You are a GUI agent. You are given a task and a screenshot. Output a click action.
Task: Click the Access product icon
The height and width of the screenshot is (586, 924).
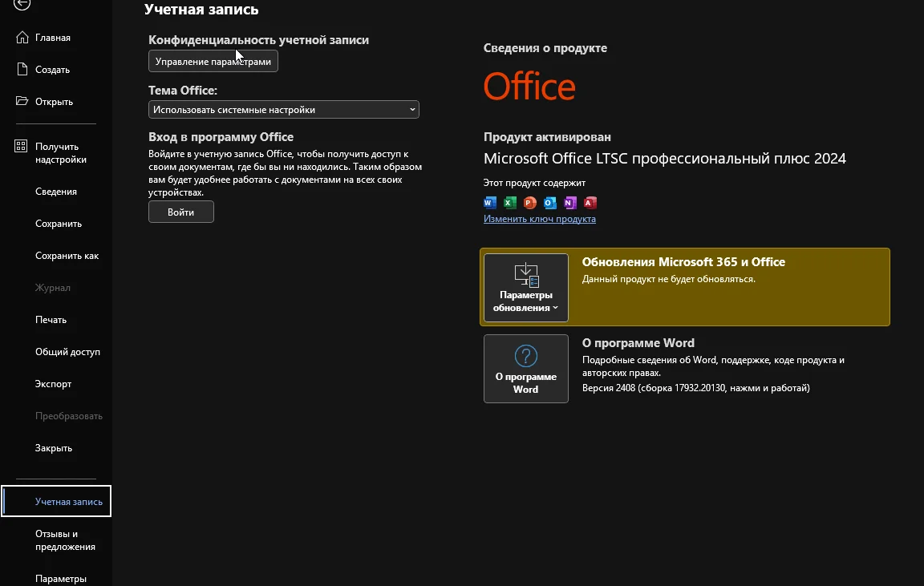(x=590, y=203)
